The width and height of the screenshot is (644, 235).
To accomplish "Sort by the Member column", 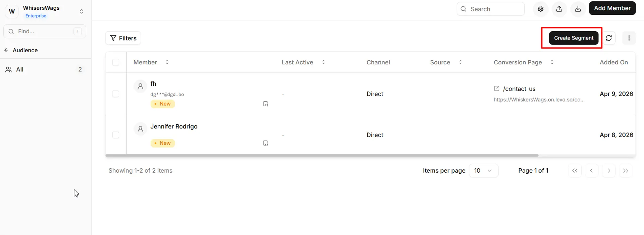I will click(167, 62).
